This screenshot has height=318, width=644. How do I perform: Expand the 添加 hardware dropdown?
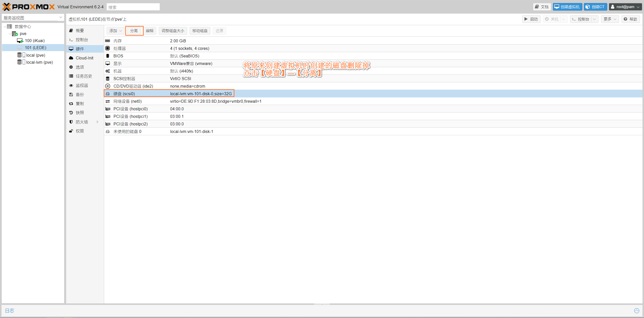click(115, 31)
